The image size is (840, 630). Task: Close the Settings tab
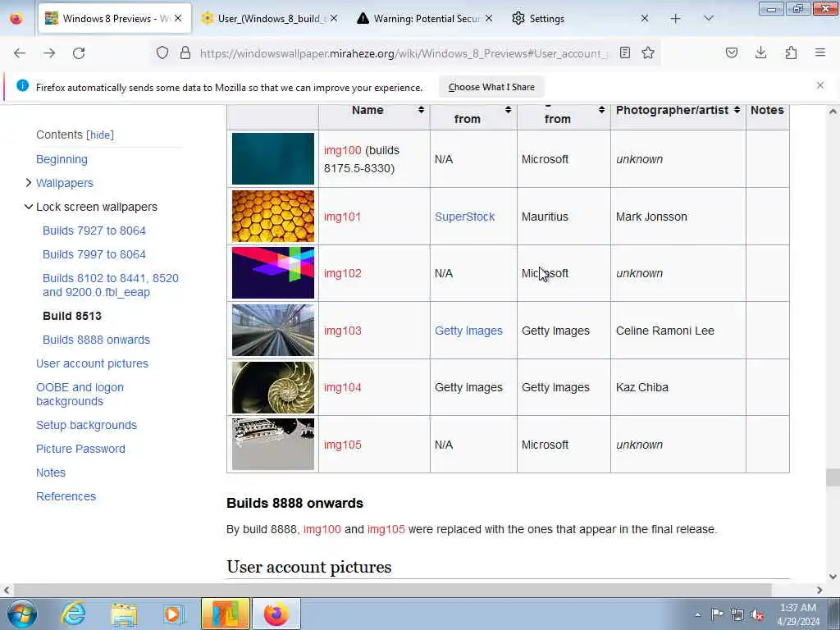tap(645, 18)
